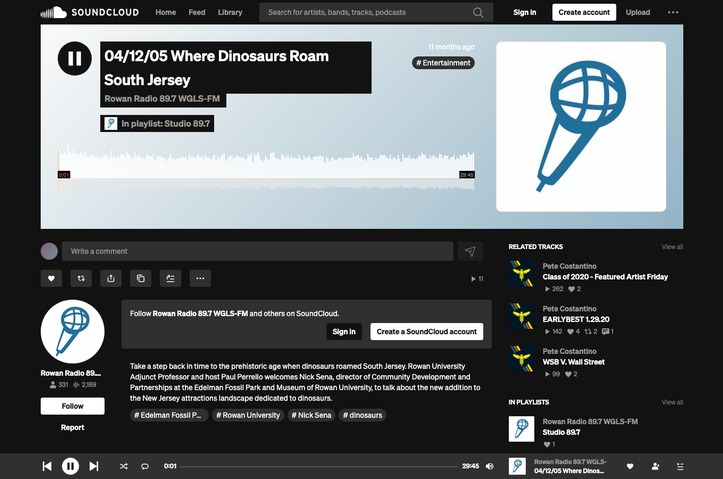Open the Next up queue list icon
Image resolution: width=723 pixels, height=479 pixels.
tap(680, 467)
